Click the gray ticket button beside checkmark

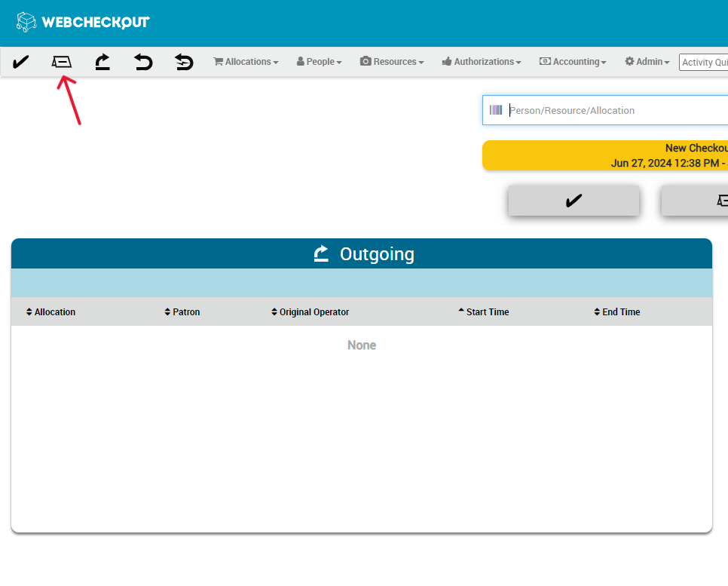[695, 201]
